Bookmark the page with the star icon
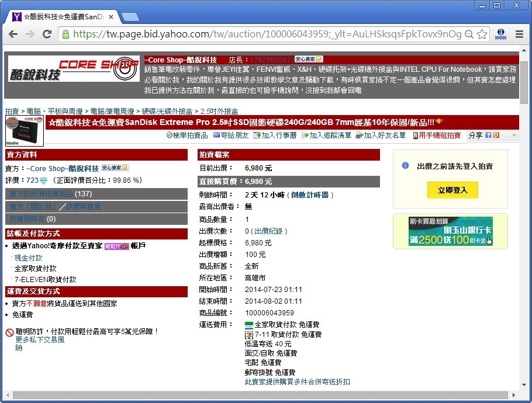 pos(482,34)
